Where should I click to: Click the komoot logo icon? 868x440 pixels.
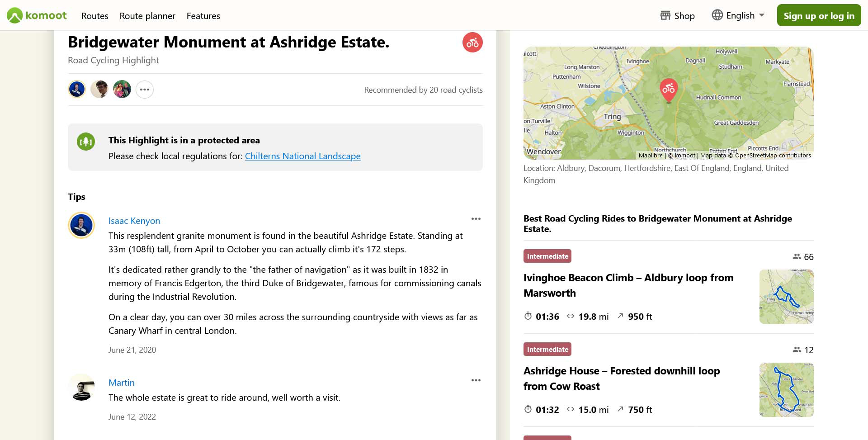(15, 16)
